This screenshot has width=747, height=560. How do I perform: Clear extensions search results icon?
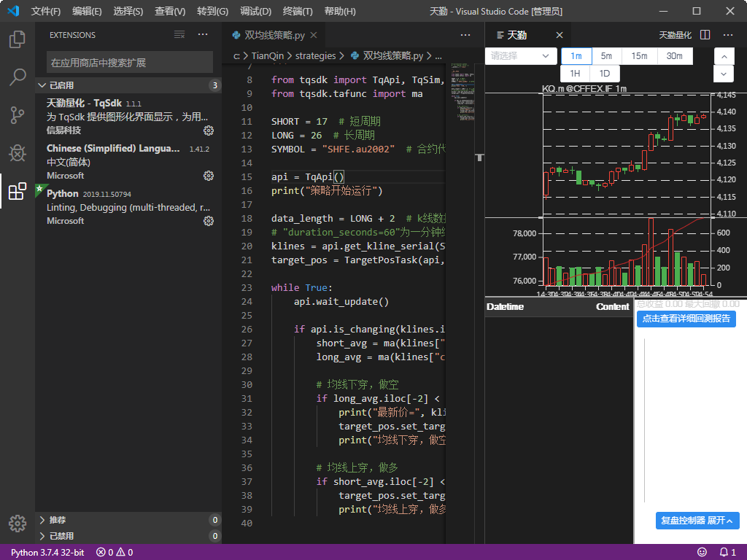(179, 35)
